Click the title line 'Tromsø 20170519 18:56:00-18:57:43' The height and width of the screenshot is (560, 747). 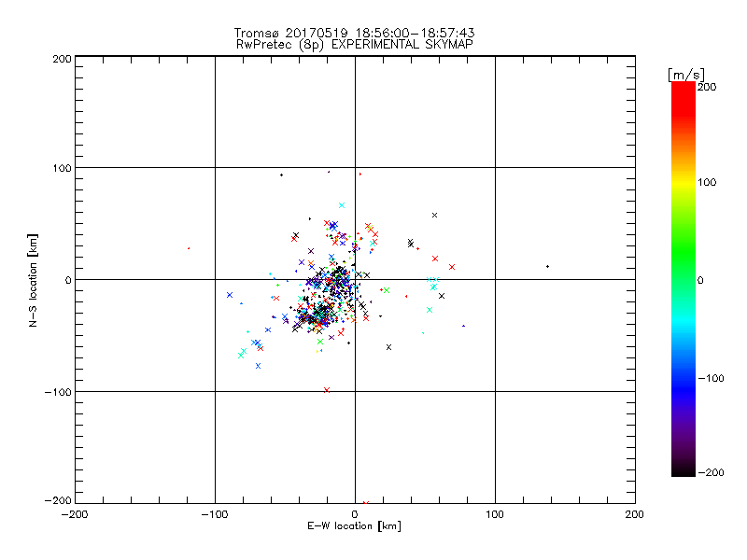(354, 33)
